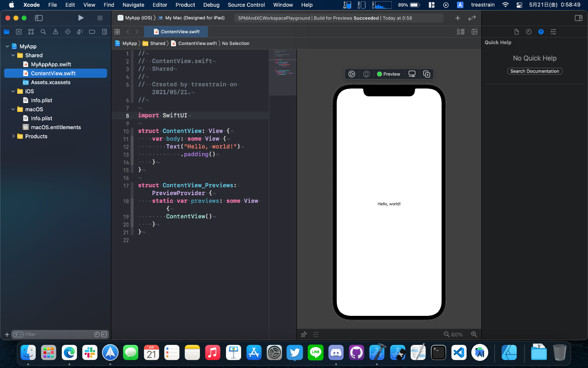The height and width of the screenshot is (368, 588).
Task: Collapse the Shared folder
Action: [x=13, y=55]
